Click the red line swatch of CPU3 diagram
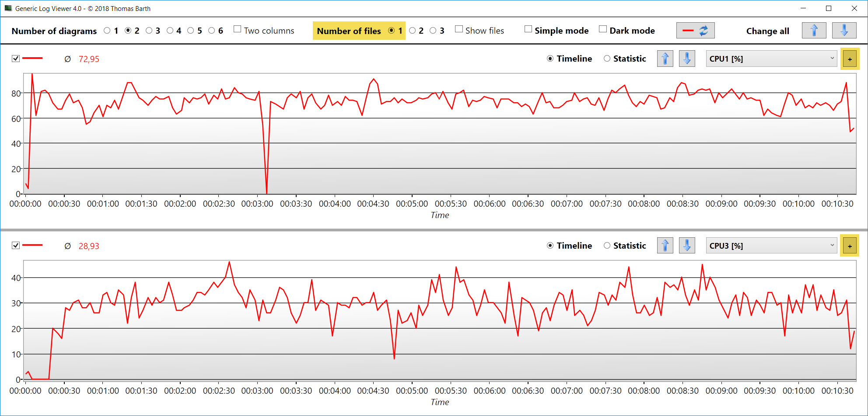Image resolution: width=868 pixels, height=416 pixels. pyautogui.click(x=32, y=245)
